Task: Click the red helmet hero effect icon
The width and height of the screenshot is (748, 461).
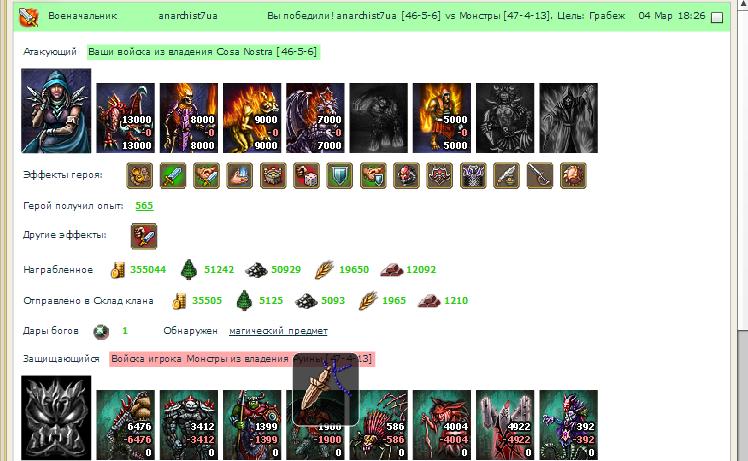Action: pyautogui.click(x=406, y=175)
